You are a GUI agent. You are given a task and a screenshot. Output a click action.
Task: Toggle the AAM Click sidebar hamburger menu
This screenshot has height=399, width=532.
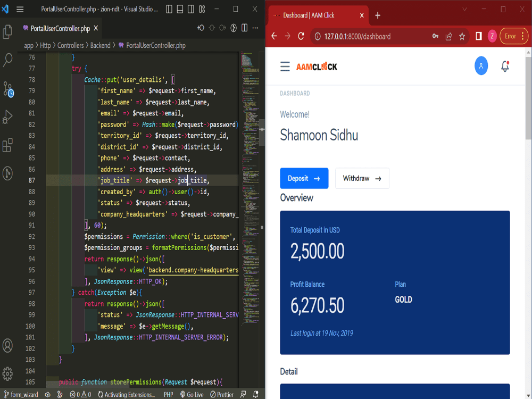point(285,66)
